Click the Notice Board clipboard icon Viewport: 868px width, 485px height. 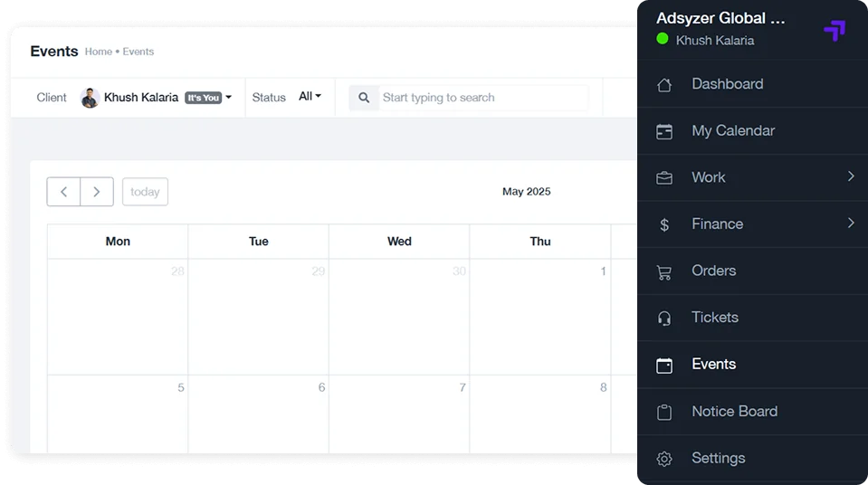coord(664,413)
